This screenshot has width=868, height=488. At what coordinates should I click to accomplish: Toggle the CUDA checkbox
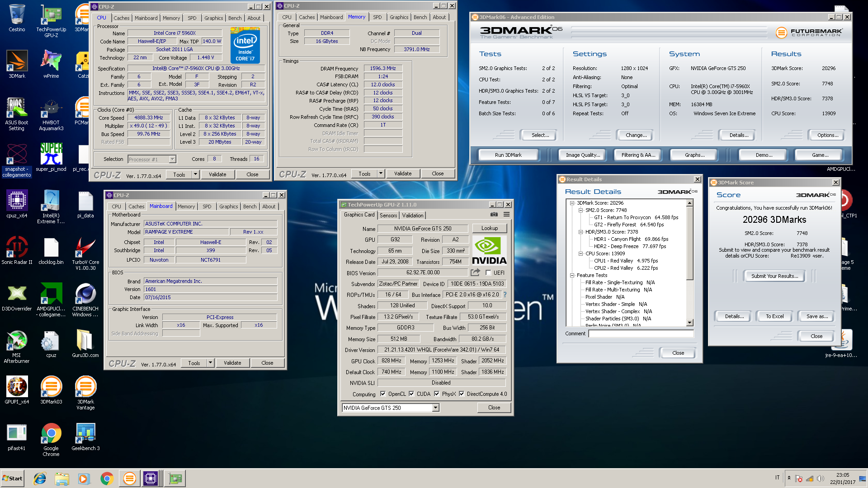point(411,394)
